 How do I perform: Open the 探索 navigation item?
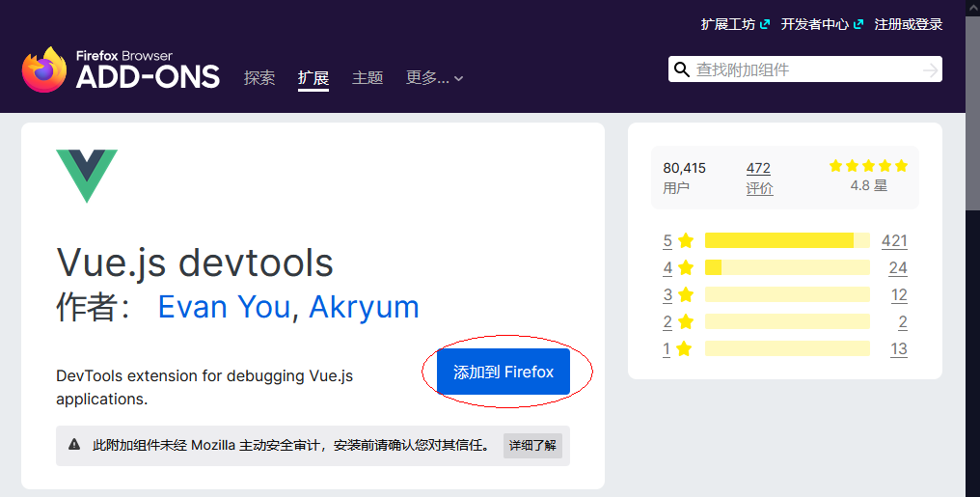tap(259, 77)
